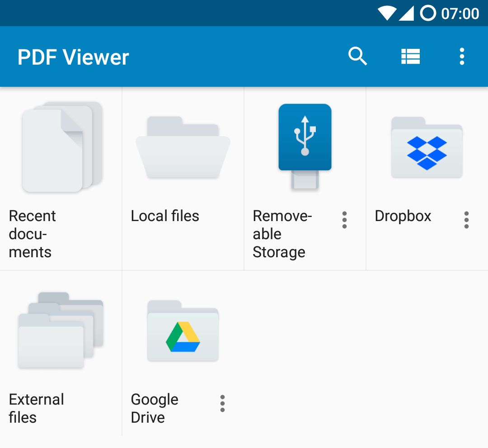Tap the "Dropbox" label text
488x448 pixels.
coord(403,216)
